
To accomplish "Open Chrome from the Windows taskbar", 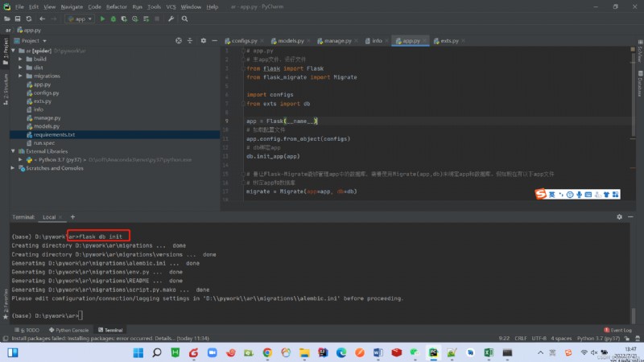I will [267, 352].
